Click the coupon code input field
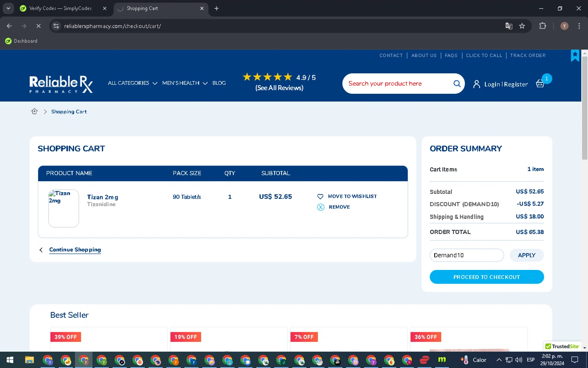This screenshot has width=588, height=368. [x=466, y=255]
